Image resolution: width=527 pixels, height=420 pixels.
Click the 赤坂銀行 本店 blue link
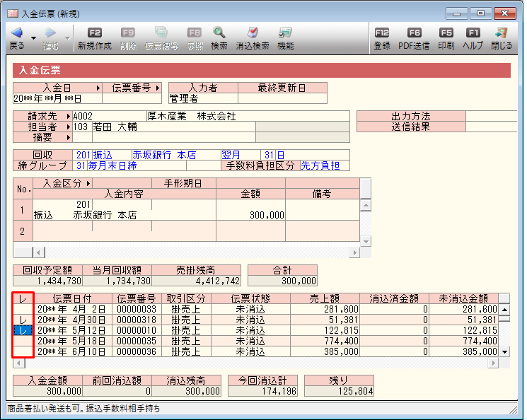pos(164,155)
